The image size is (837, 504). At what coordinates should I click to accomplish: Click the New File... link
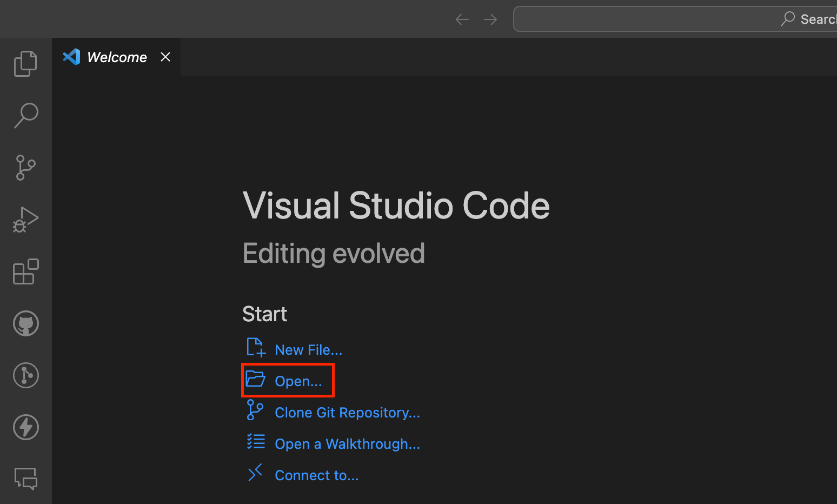[308, 350]
